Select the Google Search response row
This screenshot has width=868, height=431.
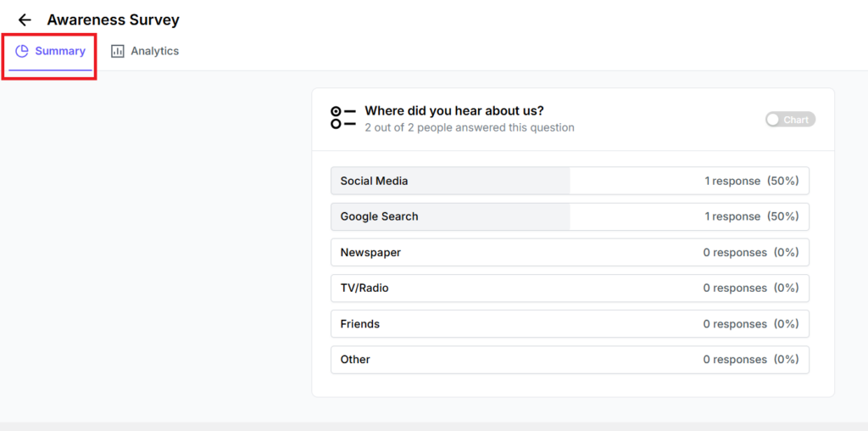[x=570, y=216]
